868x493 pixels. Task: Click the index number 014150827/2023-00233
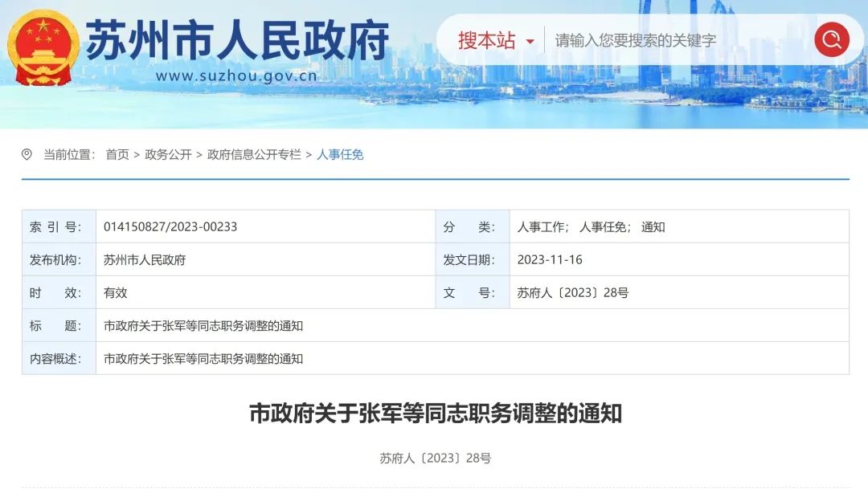(x=170, y=227)
